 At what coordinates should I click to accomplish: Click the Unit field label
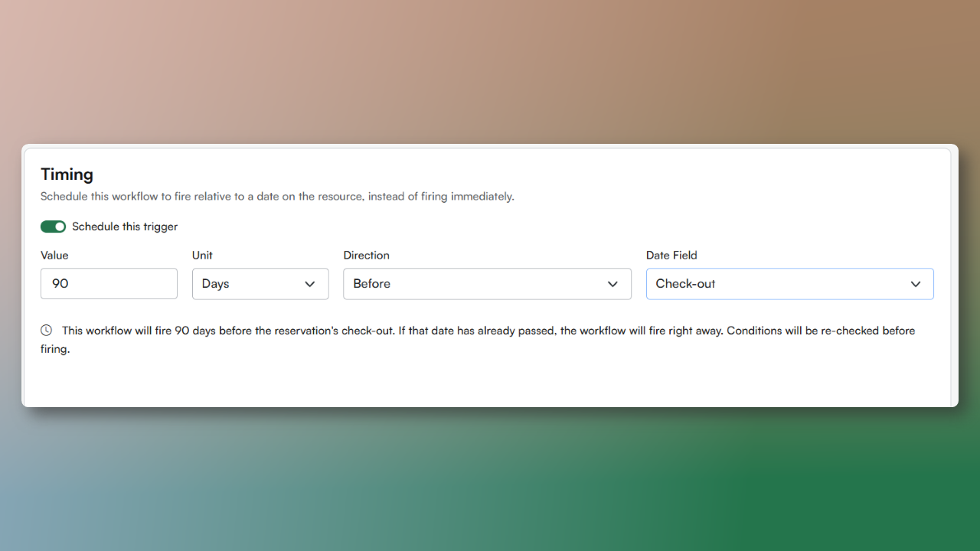click(x=202, y=256)
